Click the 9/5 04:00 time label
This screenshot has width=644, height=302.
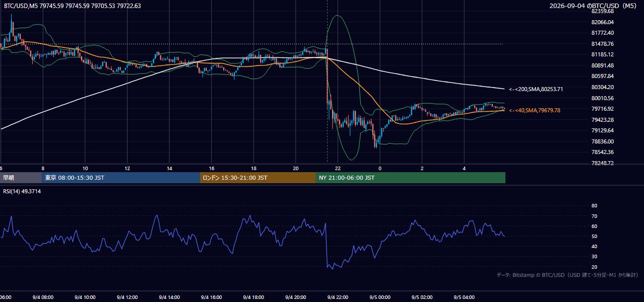(464, 297)
